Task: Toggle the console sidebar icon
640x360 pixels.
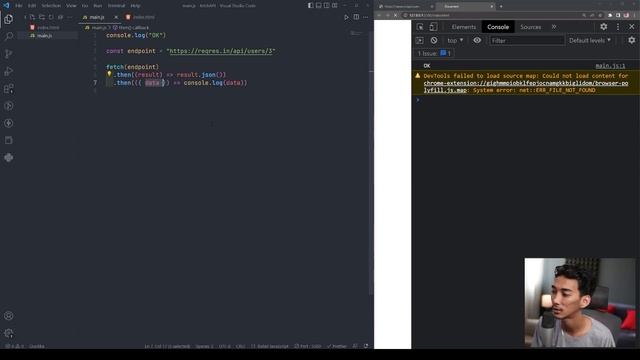Action: point(420,40)
